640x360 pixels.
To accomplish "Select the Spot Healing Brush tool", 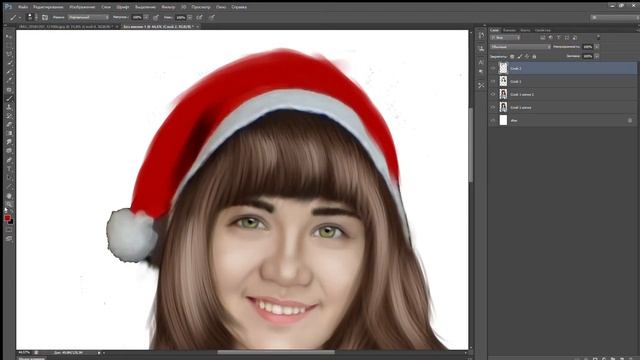I will pos(9,89).
